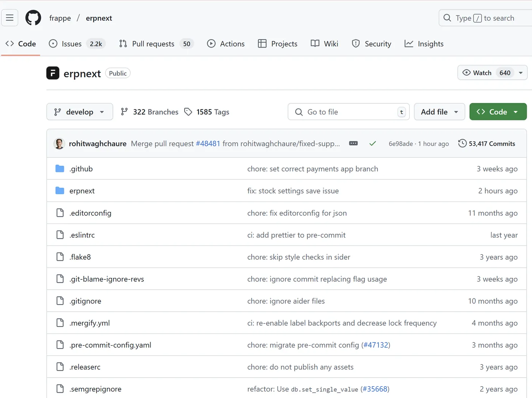Click the erpnext repository avatar icon
The width and height of the screenshot is (532, 398).
tap(53, 73)
